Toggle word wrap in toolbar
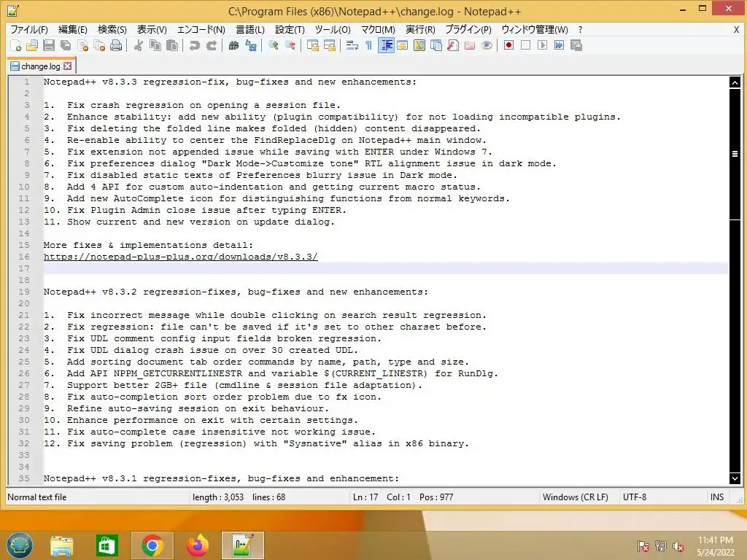747x560 pixels. [352, 45]
